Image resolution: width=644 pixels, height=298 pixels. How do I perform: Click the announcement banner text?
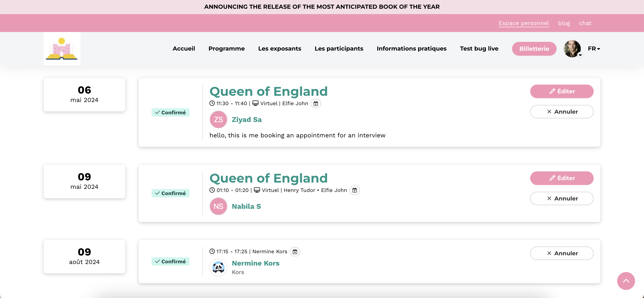tap(322, 7)
